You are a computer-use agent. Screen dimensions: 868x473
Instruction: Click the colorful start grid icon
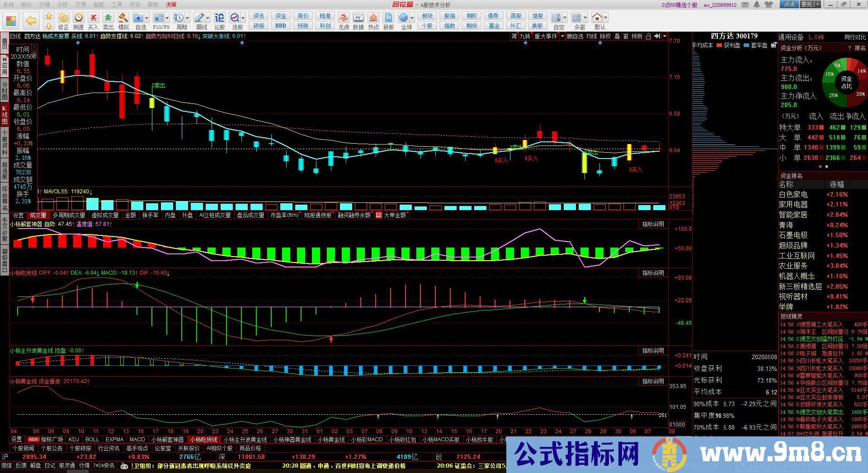coord(11,21)
